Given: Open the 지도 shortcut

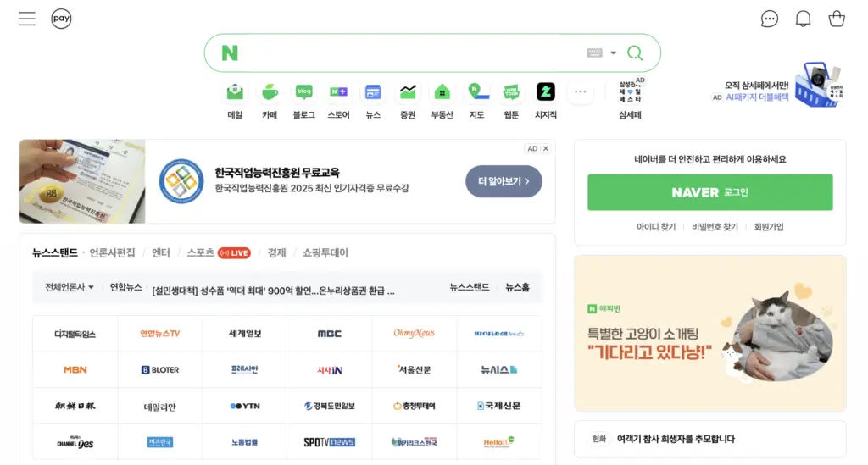Looking at the screenshot, I should click(x=476, y=101).
